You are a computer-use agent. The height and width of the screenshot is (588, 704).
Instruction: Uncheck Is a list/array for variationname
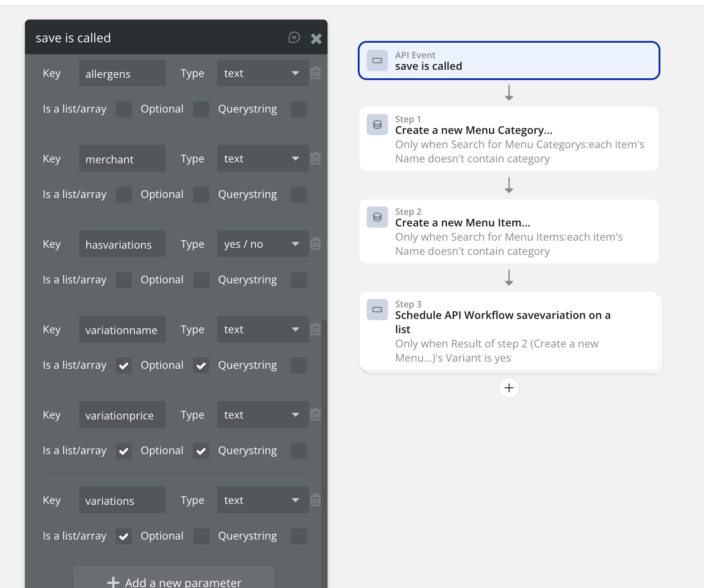pos(124,366)
